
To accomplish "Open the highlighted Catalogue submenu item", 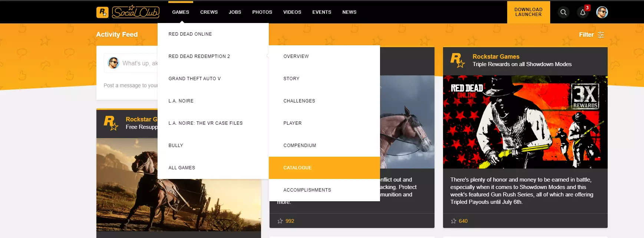I will [324, 168].
